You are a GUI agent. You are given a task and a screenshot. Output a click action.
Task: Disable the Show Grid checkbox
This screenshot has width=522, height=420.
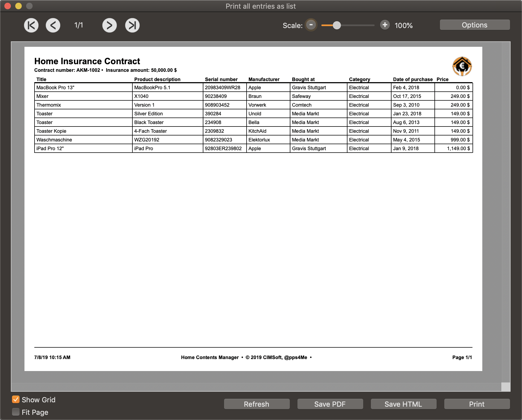pyautogui.click(x=16, y=399)
